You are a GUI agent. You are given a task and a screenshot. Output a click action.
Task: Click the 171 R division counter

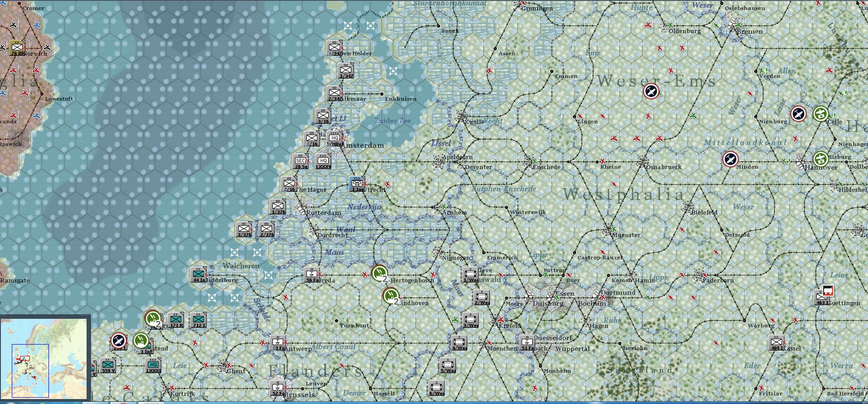click(176, 320)
